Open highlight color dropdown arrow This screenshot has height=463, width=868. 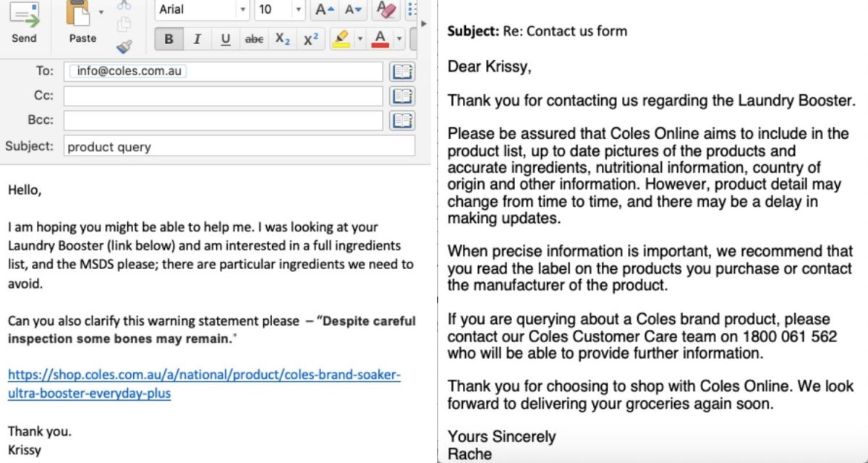point(359,38)
